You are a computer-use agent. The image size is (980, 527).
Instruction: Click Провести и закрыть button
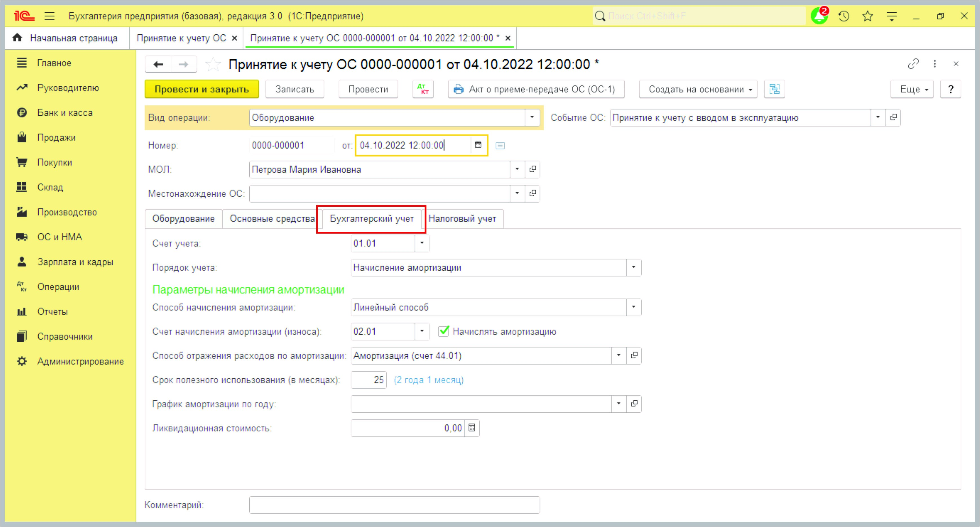click(202, 89)
